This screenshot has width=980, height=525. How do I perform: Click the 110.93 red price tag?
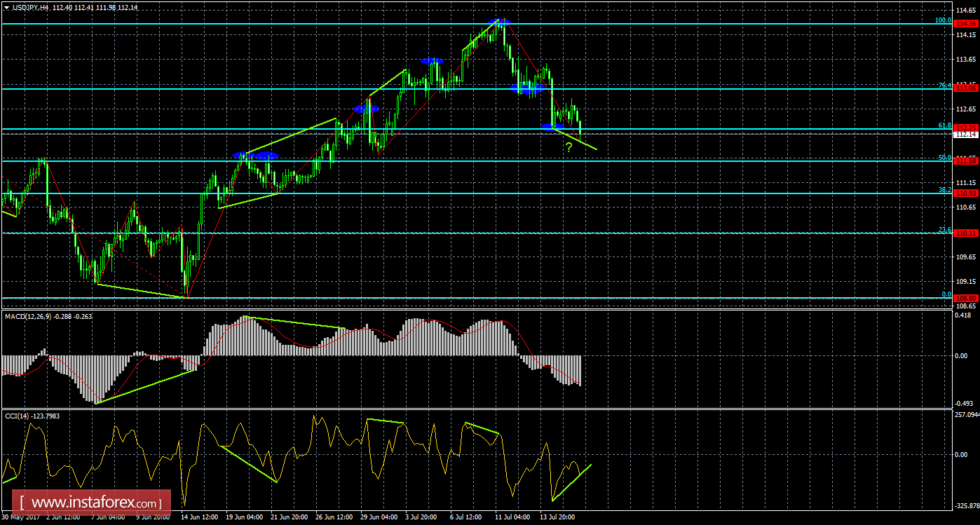(967, 193)
